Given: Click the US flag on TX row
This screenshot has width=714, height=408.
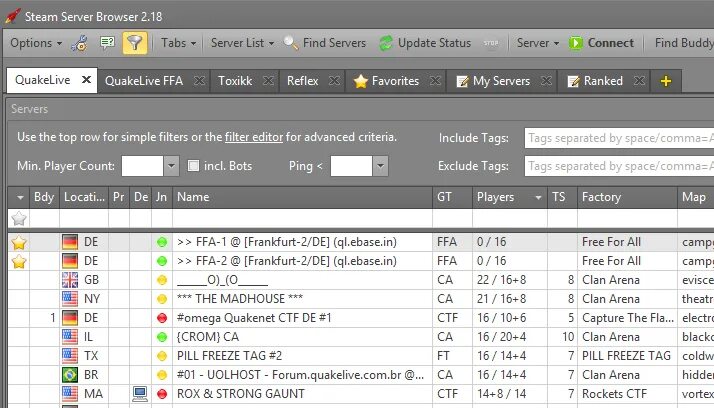Looking at the screenshot, I should 70,356.
